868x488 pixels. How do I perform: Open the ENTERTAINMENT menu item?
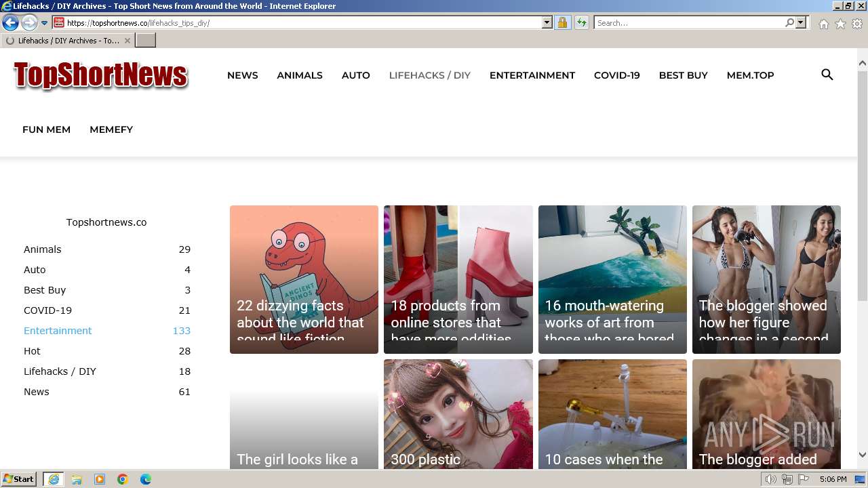[x=532, y=75]
